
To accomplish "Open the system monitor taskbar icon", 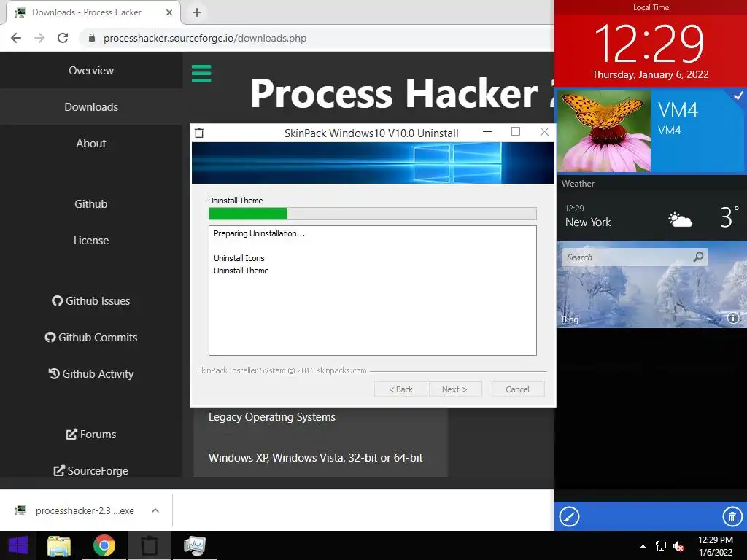I will pos(194,545).
